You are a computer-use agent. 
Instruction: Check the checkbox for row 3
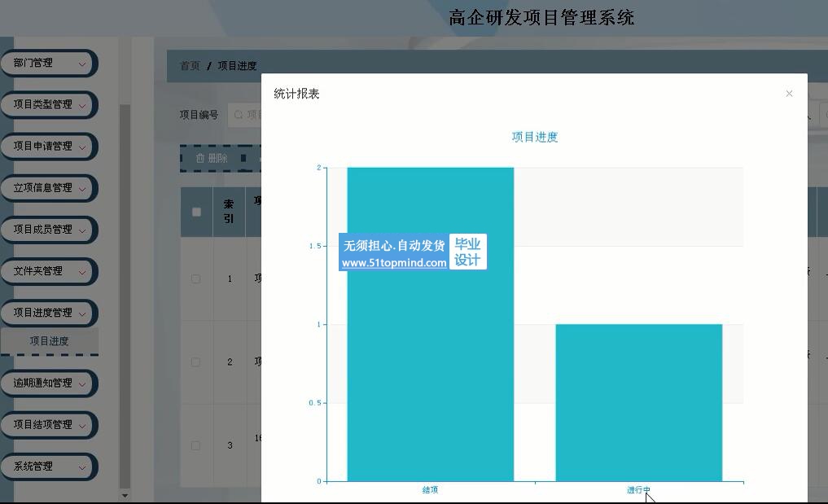tap(196, 445)
